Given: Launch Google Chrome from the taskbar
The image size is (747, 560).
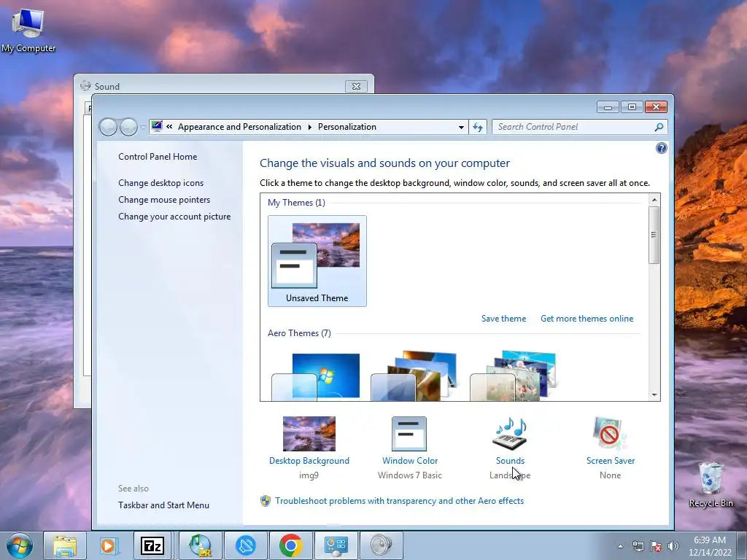Looking at the screenshot, I should pyautogui.click(x=291, y=545).
